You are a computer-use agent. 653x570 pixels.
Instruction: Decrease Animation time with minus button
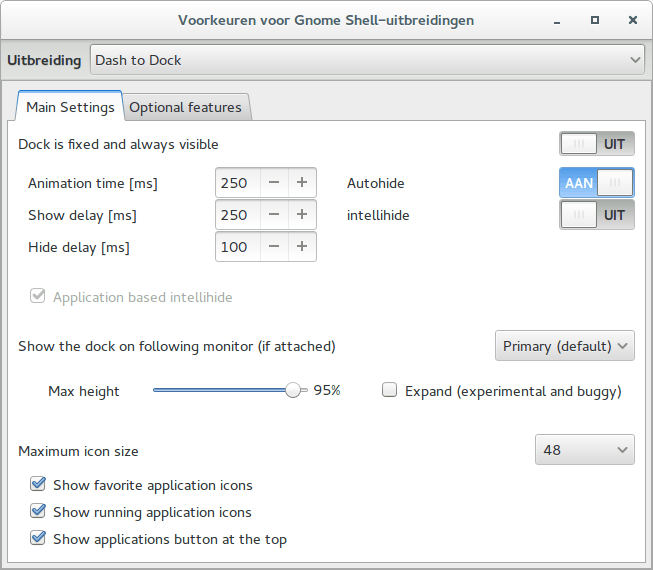274,182
